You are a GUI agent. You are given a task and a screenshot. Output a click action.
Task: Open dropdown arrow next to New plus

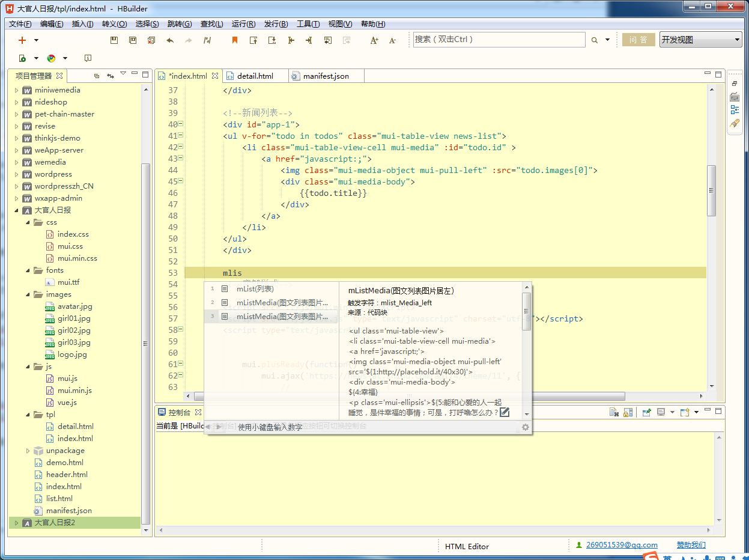(x=36, y=40)
